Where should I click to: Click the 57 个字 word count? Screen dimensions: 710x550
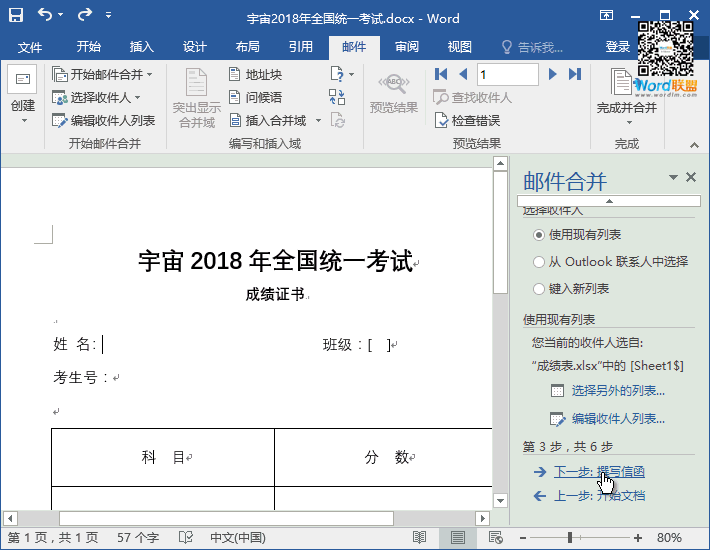(x=138, y=538)
